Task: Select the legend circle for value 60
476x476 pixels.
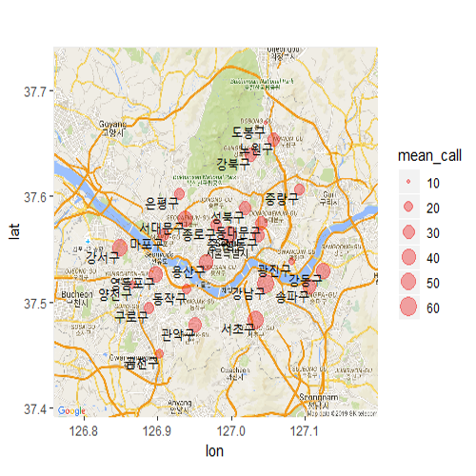Action: click(x=408, y=307)
